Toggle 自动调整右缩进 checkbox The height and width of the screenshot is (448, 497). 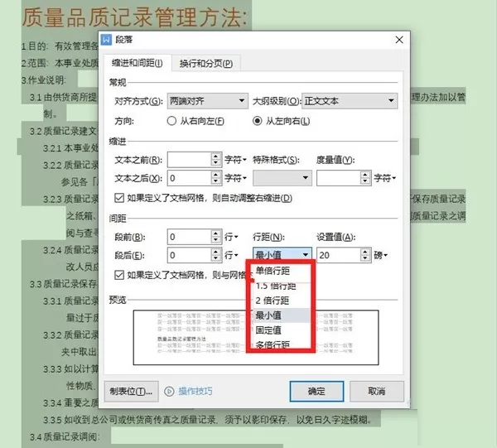(x=119, y=199)
